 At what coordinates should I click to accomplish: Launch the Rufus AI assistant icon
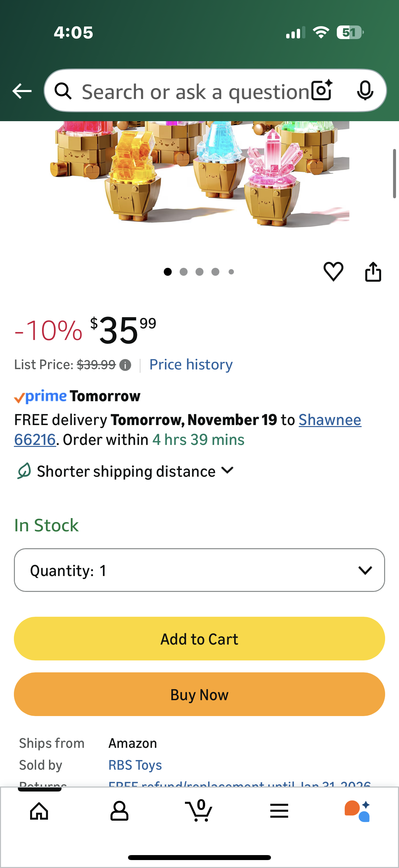(x=357, y=810)
